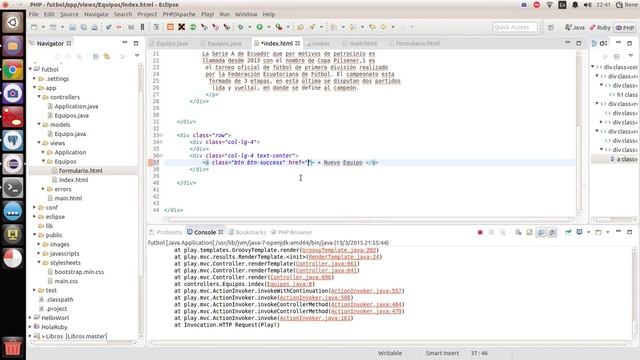Viewport: 640px width, 360px height.
Task: Open the Trash in the dock
Action: click(x=13, y=347)
